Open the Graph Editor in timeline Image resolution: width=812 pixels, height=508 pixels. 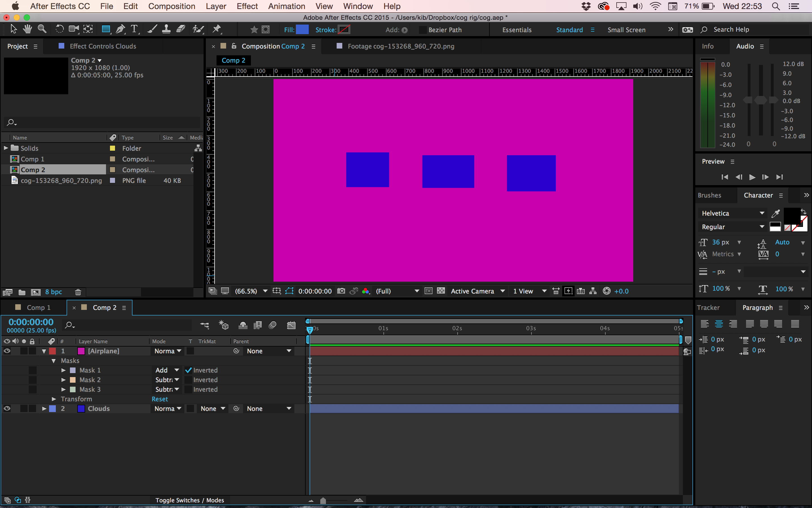[291, 325]
